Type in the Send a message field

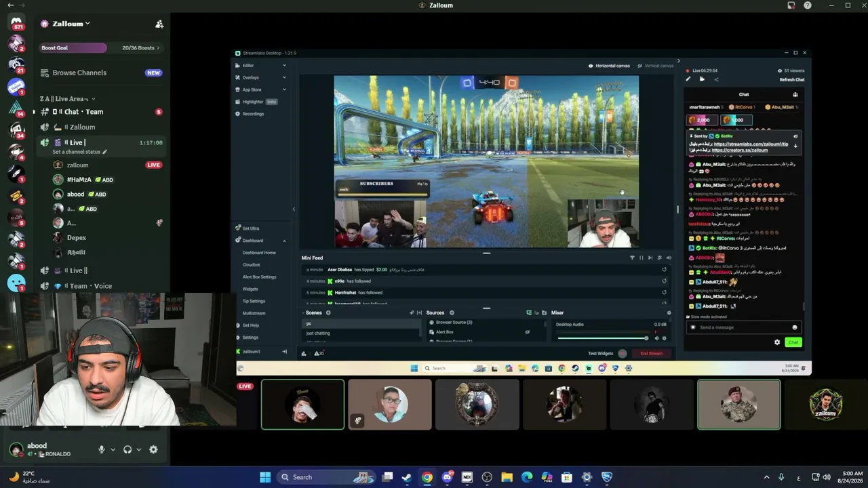tap(744, 327)
